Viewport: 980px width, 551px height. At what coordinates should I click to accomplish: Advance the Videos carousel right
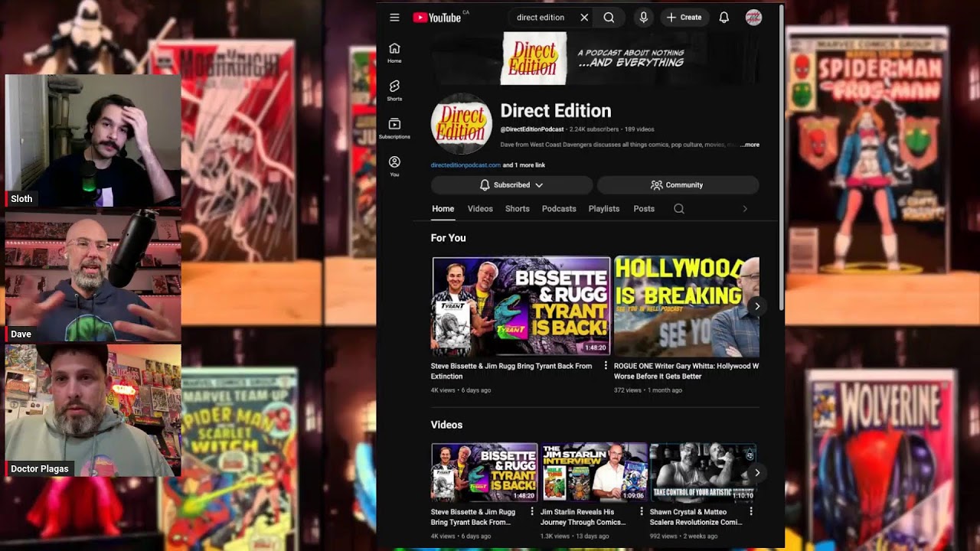(x=756, y=472)
